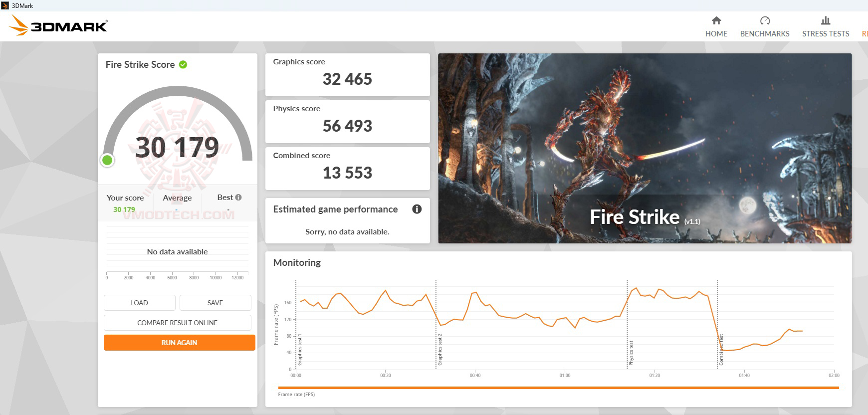
Task: Click the Stress Tests bar chart icon
Action: click(x=826, y=20)
